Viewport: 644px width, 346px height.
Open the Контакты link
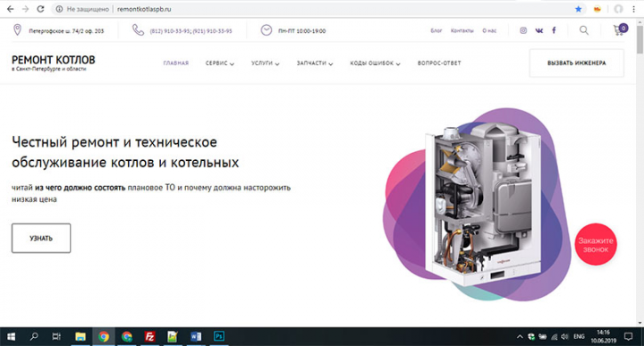[x=462, y=30]
